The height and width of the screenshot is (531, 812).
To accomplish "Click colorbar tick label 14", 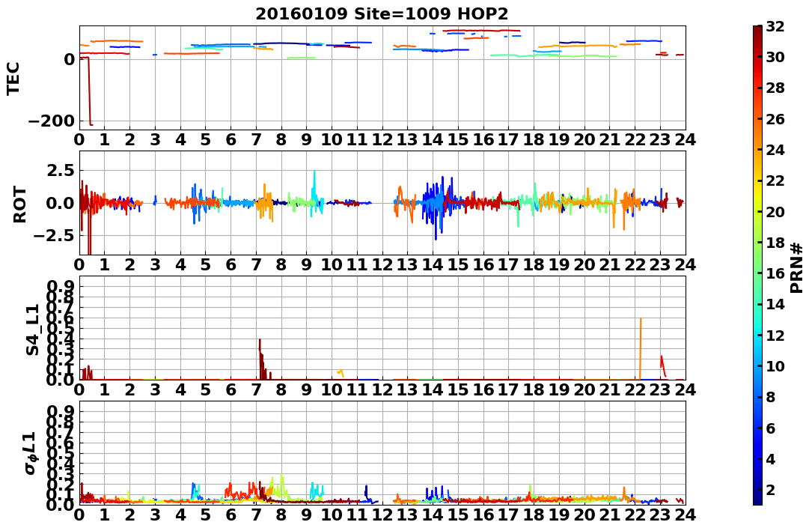I will pyautogui.click(x=774, y=305).
